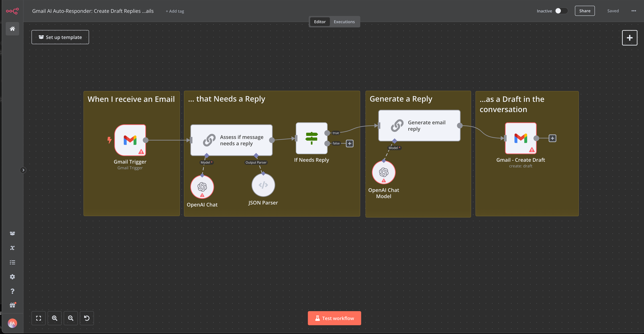Open the Generate email reply node

(419, 125)
